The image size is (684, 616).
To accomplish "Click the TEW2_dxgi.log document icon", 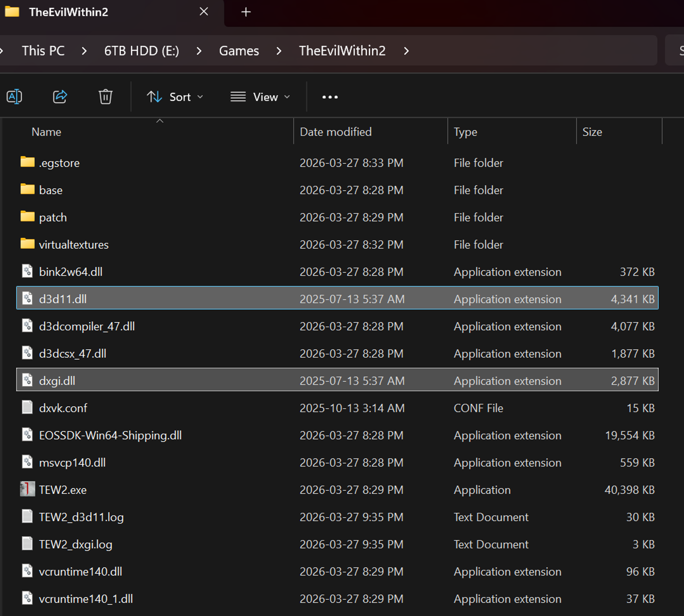I will (28, 544).
